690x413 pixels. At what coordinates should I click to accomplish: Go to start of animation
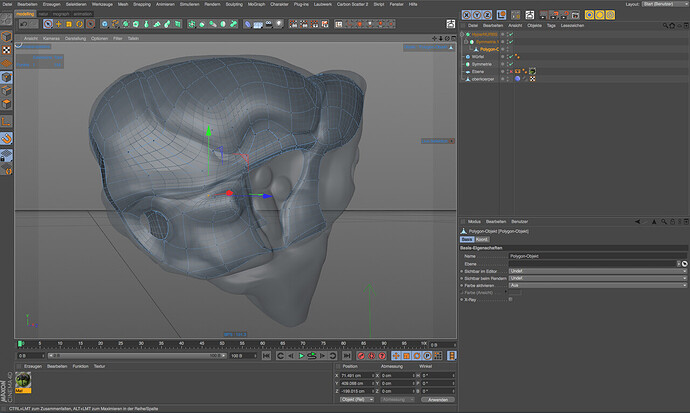click(x=266, y=355)
